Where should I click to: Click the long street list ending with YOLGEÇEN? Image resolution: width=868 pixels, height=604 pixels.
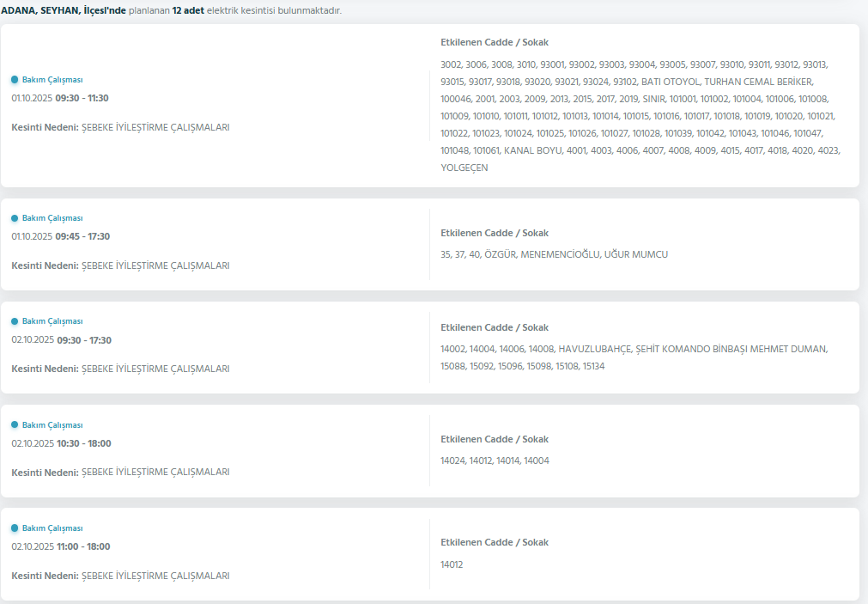[x=640, y=116]
